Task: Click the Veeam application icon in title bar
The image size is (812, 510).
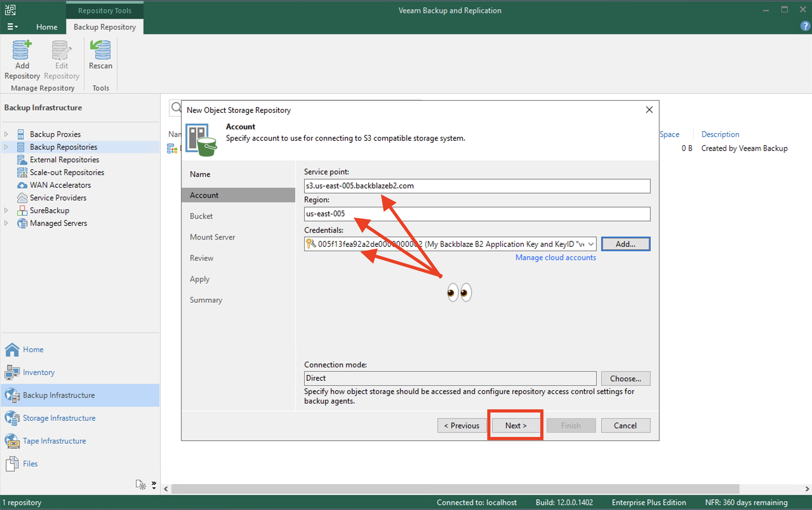Action: pos(10,10)
